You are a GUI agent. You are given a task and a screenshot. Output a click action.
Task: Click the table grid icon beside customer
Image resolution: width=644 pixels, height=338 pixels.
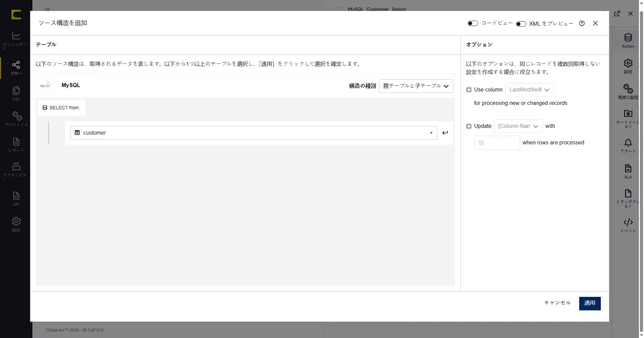[77, 133]
